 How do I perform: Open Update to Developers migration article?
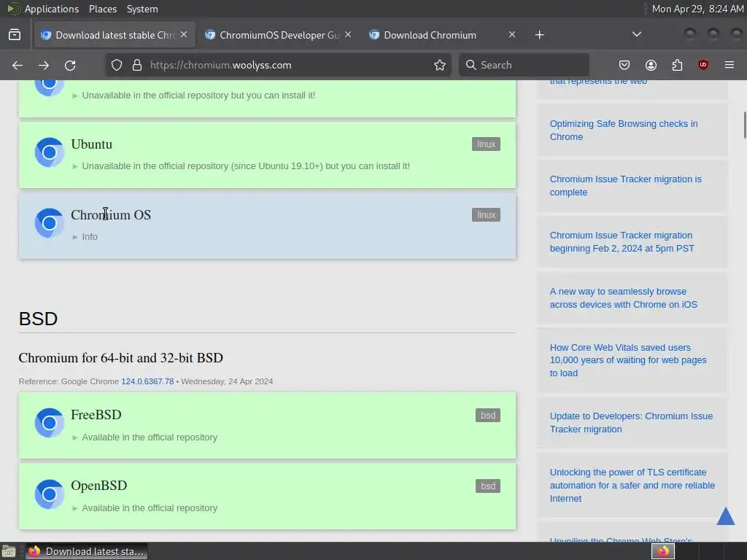631,423
